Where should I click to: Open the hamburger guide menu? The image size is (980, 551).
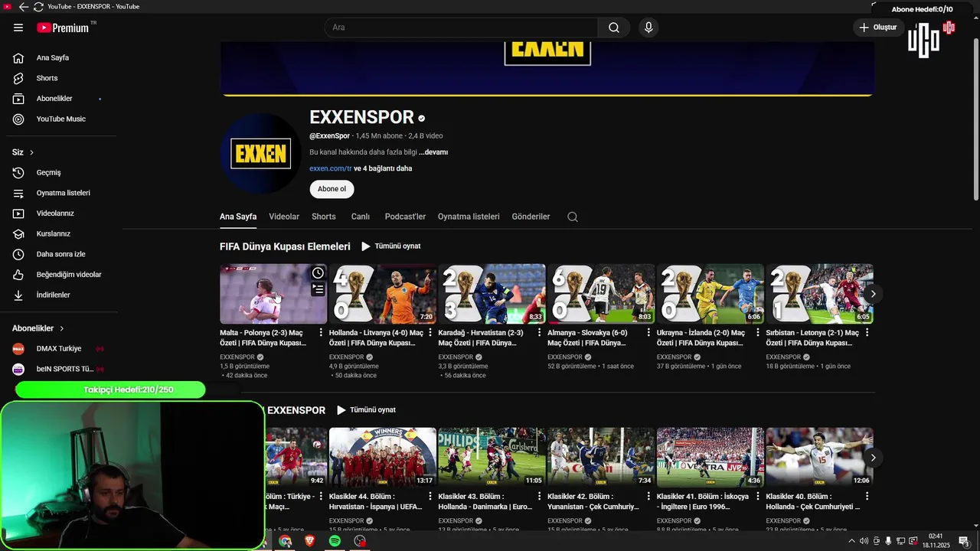(18, 28)
